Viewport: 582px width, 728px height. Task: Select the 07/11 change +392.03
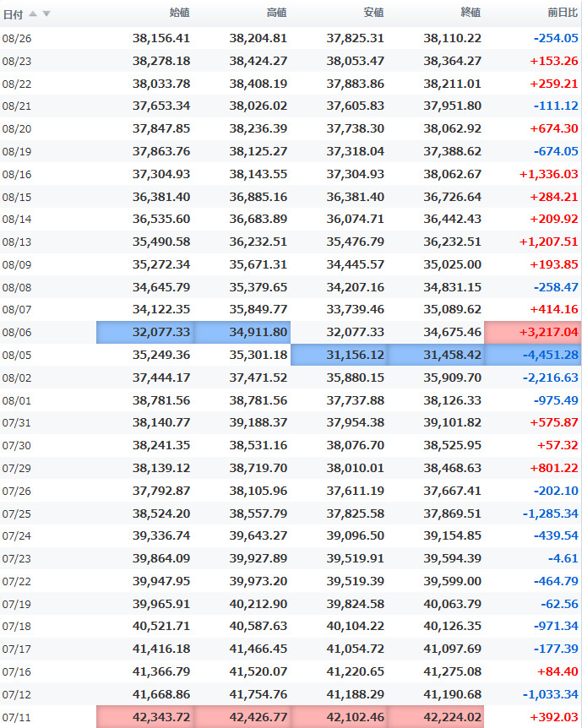554,717
